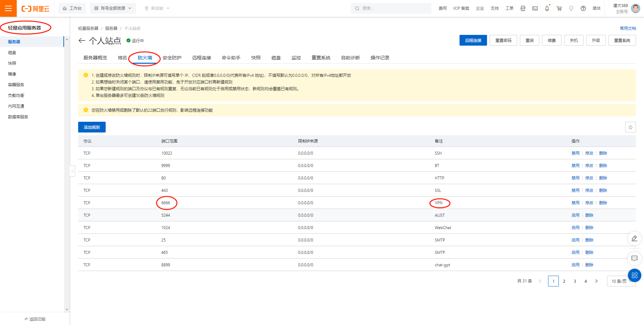Open 数据库服务 in the sidebar
The image size is (644, 325).
pos(32,117)
